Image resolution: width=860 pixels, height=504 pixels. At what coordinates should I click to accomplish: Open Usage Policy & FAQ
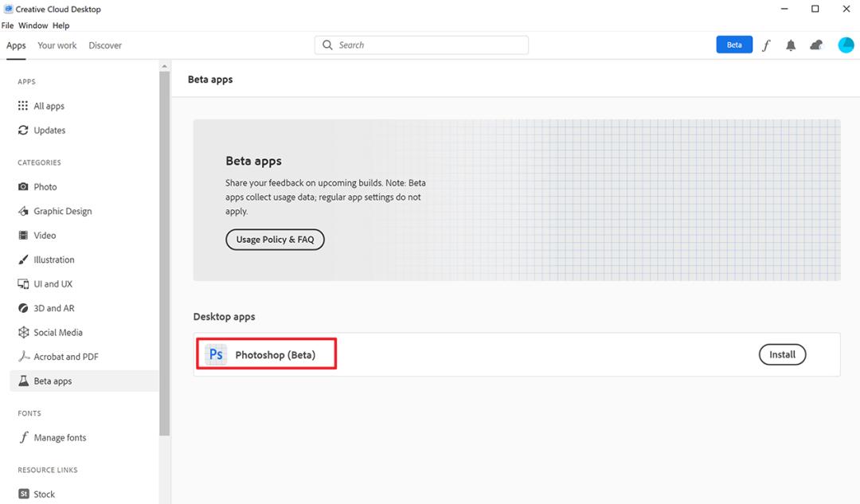(275, 240)
